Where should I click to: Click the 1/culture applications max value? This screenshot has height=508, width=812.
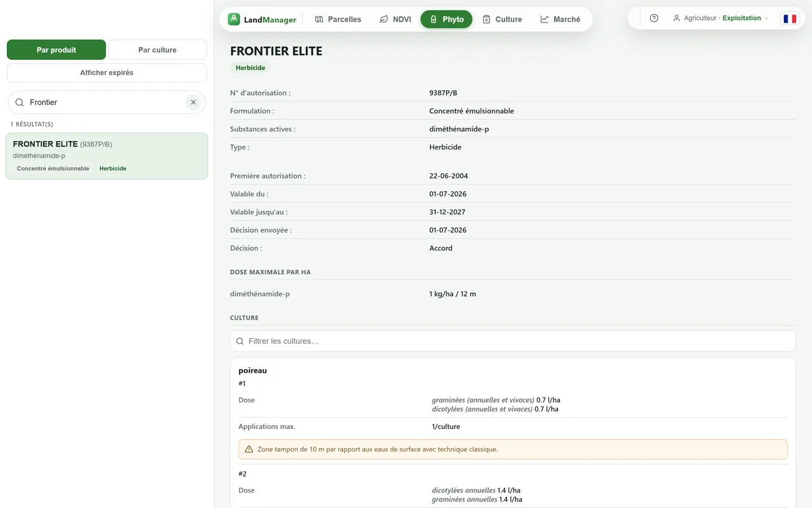click(446, 426)
